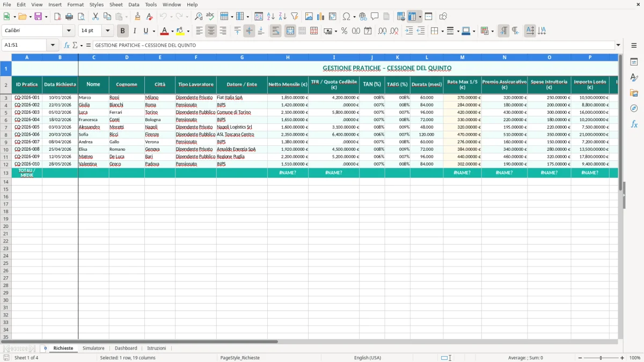Format cell as date
644x362 pixels.
coord(368,31)
